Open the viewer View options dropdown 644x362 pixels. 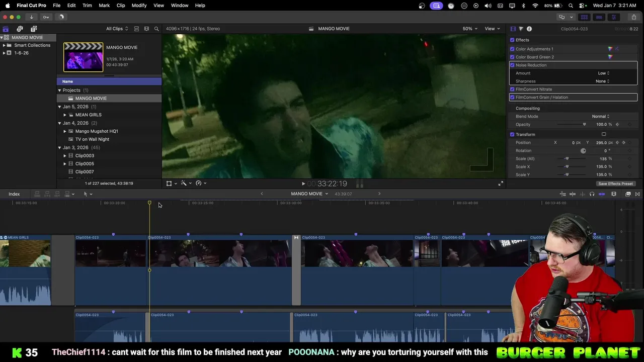coord(492,29)
